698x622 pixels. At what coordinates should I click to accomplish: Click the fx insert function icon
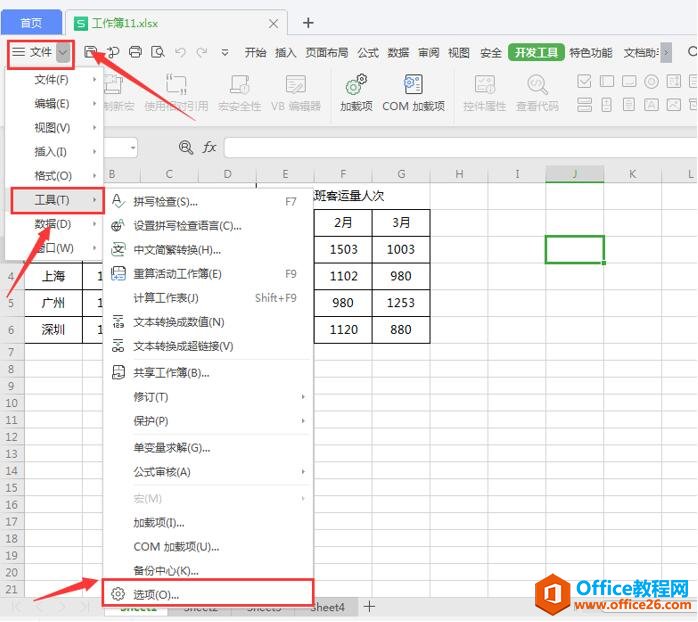210,147
